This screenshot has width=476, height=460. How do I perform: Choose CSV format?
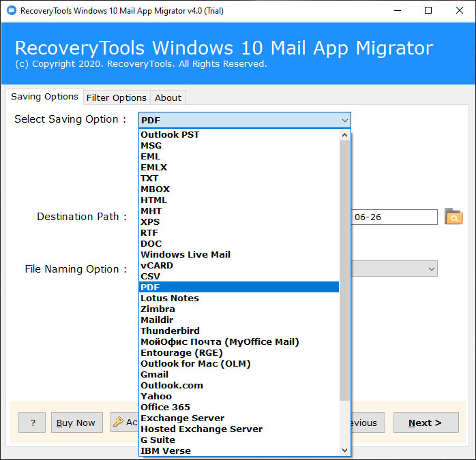(239, 277)
